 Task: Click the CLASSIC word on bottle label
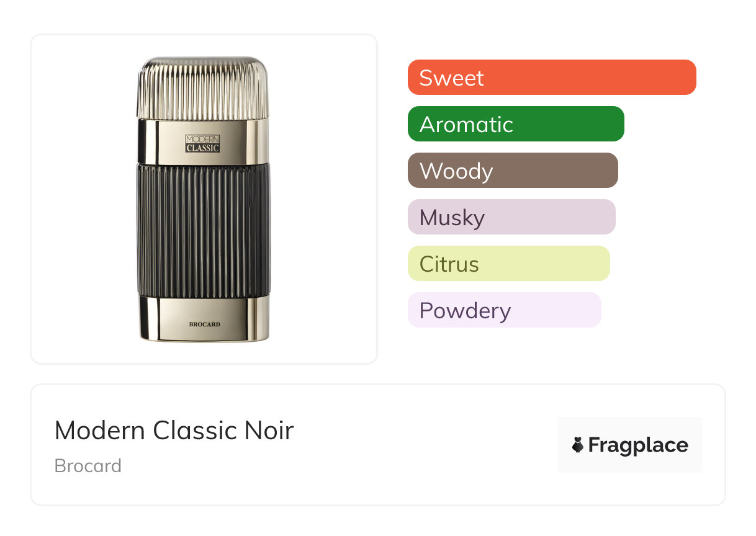click(x=203, y=148)
